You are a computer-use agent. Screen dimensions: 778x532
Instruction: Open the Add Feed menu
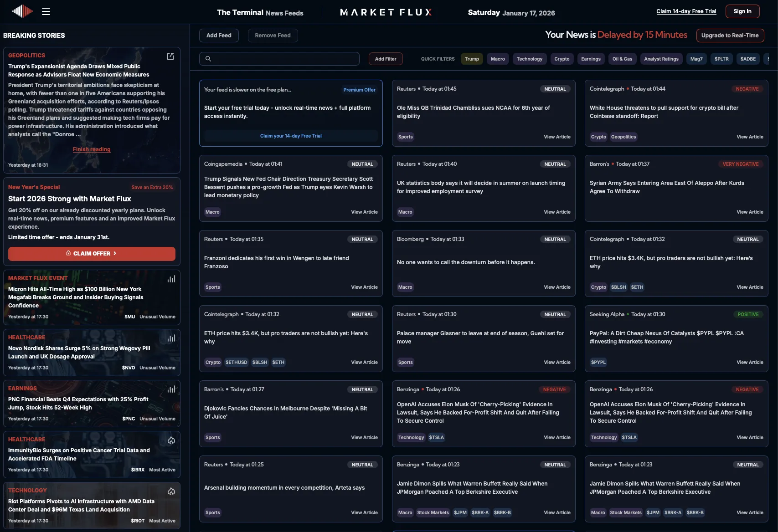coord(219,36)
